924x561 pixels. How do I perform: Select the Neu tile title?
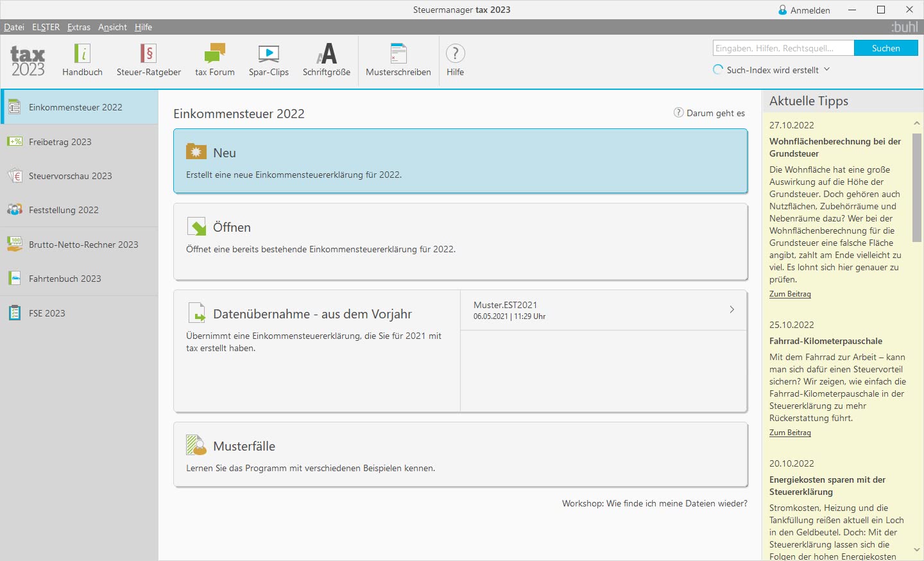pyautogui.click(x=225, y=153)
